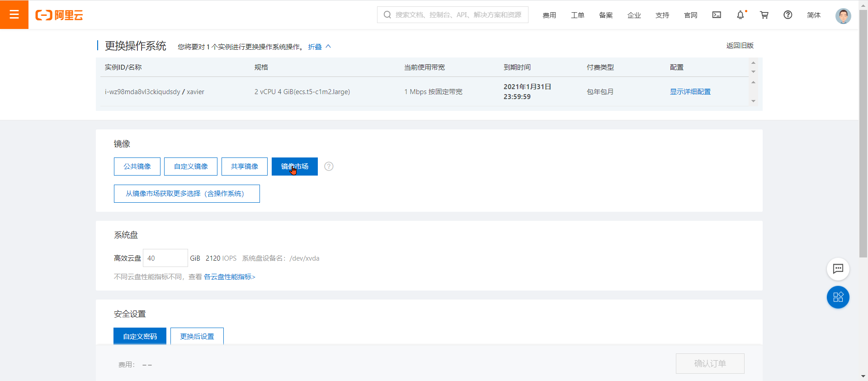
Task: Collapse the instance list with 折叠
Action: pos(320,47)
